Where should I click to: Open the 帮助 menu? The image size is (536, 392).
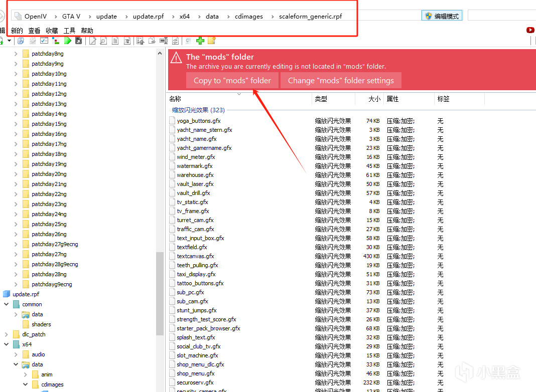pos(87,31)
